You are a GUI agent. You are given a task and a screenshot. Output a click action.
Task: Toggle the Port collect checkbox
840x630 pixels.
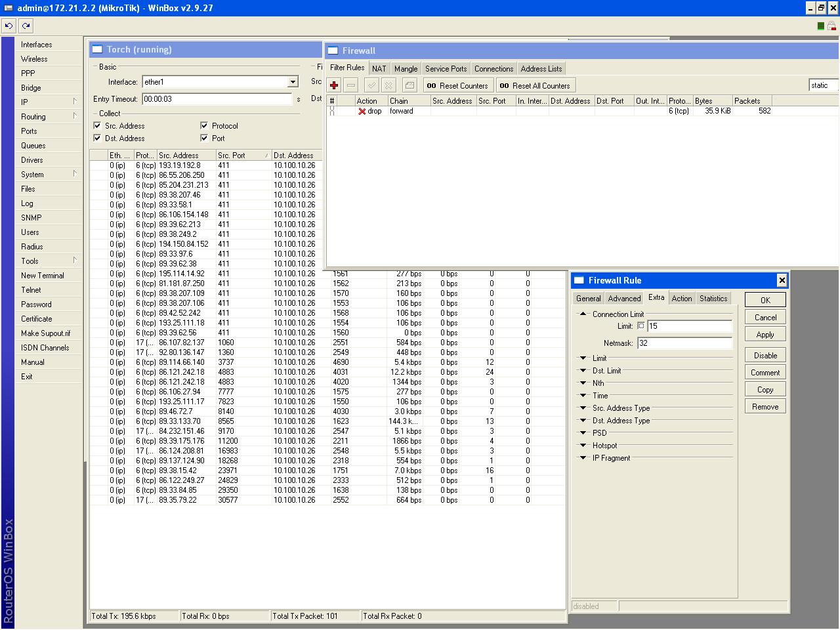click(204, 138)
